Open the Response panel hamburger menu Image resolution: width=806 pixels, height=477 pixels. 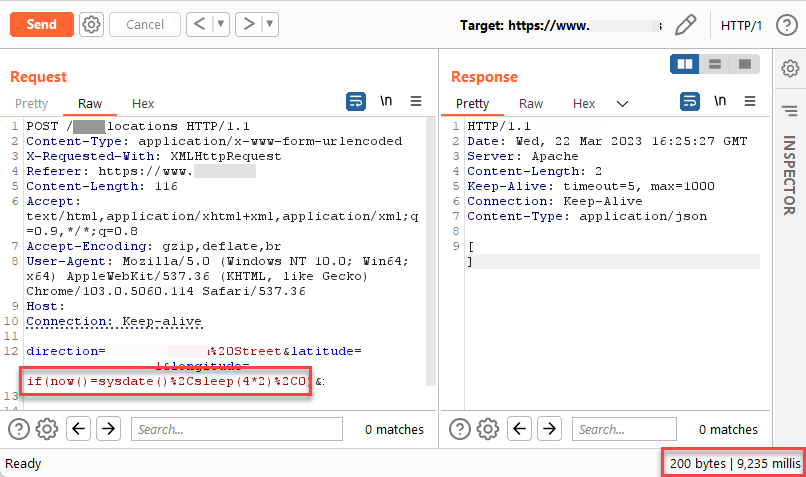click(750, 101)
